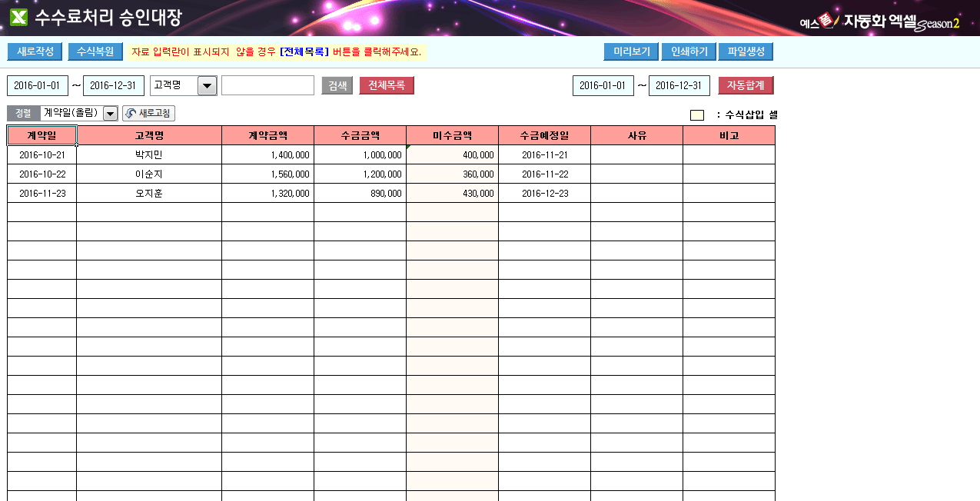The image size is (980, 501).
Task: Click the 비고 cell in 오지훈's row
Action: pyautogui.click(x=729, y=193)
